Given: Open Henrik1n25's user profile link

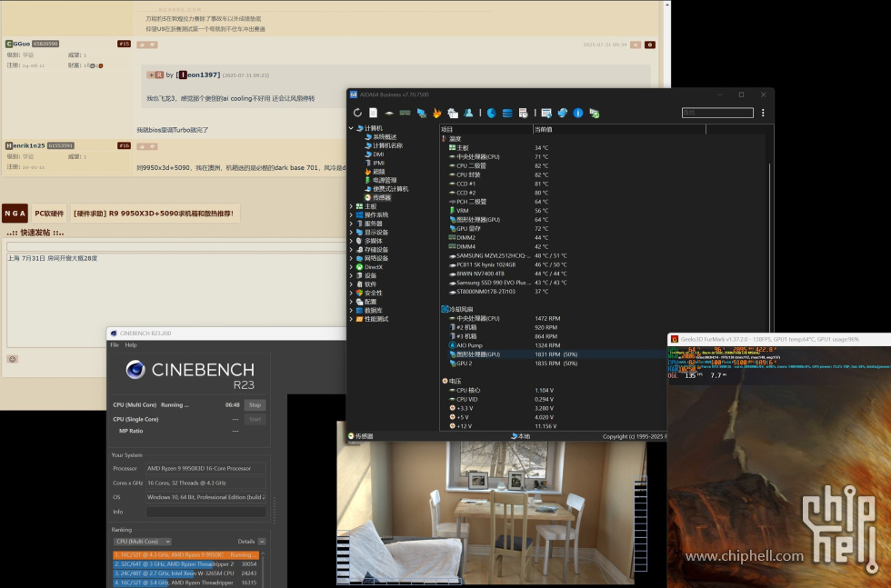Looking at the screenshot, I should pos(25,145).
